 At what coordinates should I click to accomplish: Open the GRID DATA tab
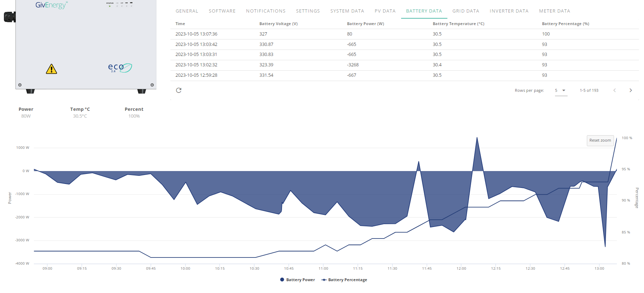pyautogui.click(x=466, y=11)
